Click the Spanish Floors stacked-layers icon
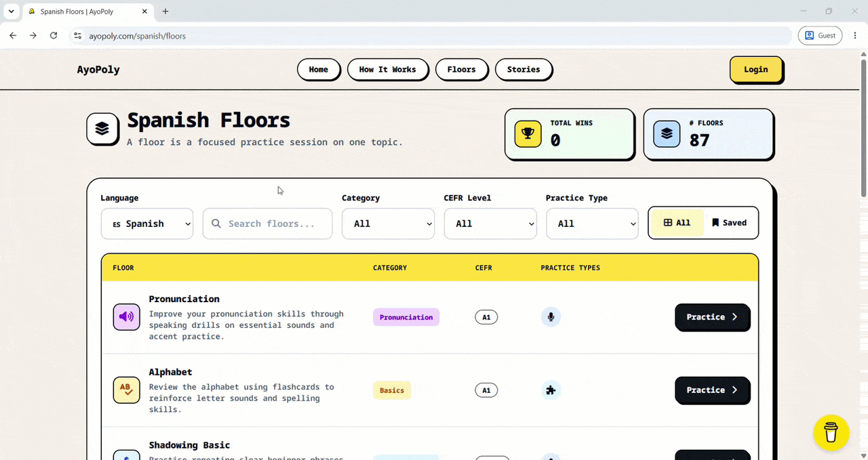This screenshot has width=868, height=460. click(102, 129)
